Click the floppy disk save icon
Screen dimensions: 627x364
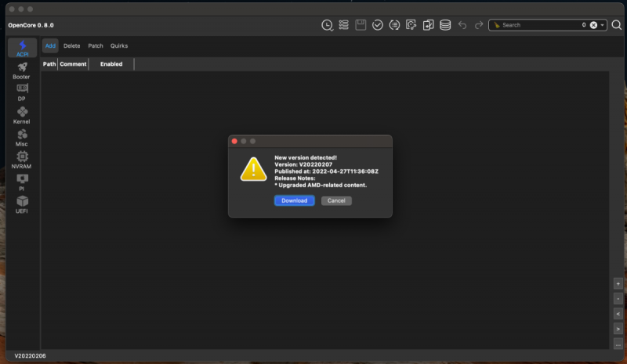coord(361,25)
